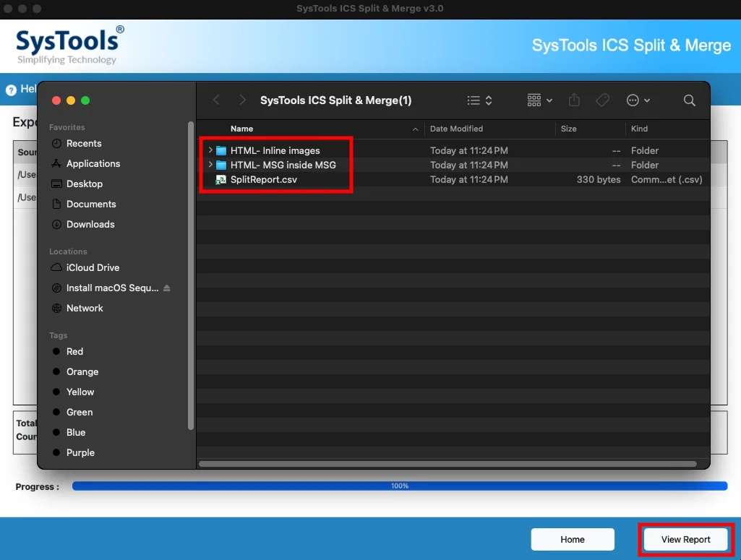Click the Home button
Image resolution: width=741 pixels, height=560 pixels.
tap(573, 539)
